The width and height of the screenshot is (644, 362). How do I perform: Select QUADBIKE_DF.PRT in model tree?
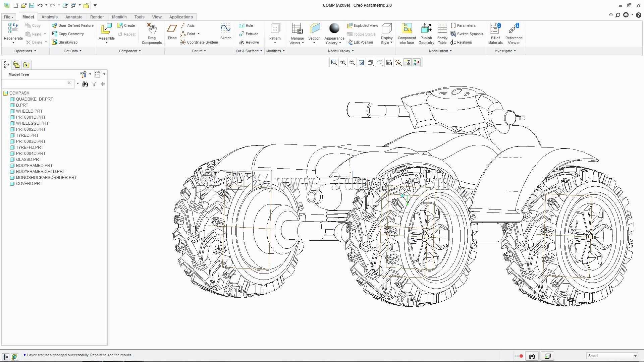pyautogui.click(x=34, y=99)
